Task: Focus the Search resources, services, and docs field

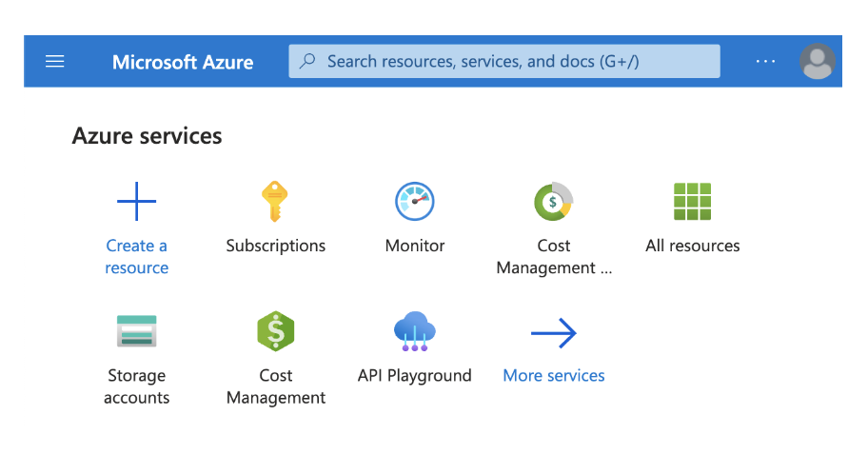Action: click(504, 61)
